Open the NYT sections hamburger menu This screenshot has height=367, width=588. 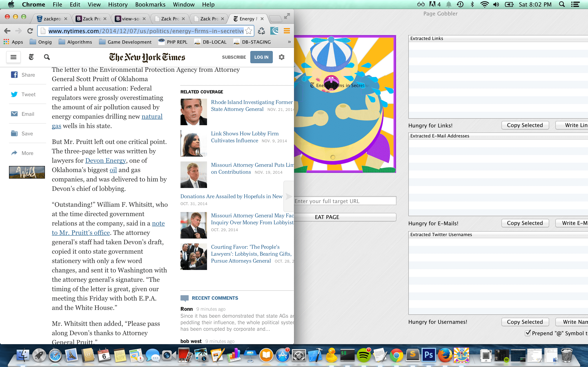[x=13, y=57]
